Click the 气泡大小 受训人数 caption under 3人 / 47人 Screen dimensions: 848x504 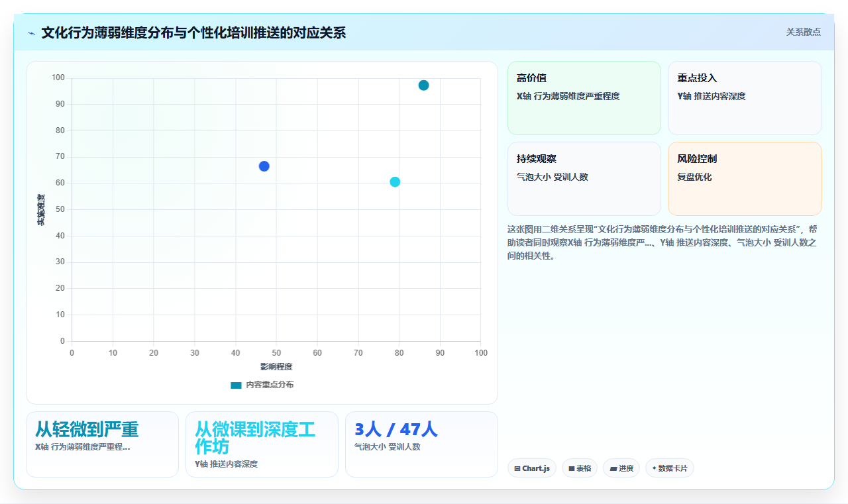(387, 447)
